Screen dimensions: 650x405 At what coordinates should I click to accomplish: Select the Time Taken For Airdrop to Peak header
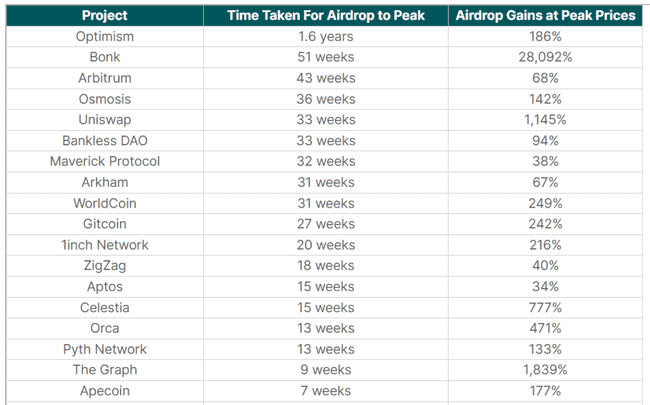326,16
